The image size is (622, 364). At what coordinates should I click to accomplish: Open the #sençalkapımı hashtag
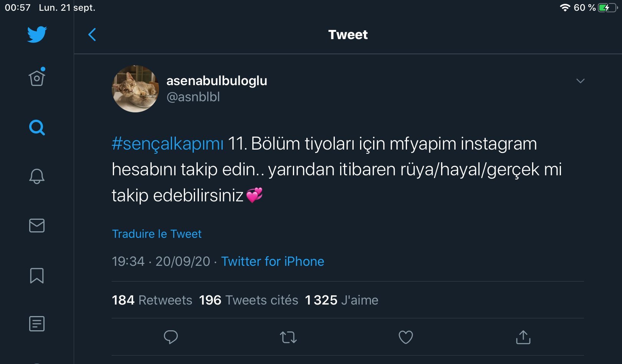[x=167, y=144]
